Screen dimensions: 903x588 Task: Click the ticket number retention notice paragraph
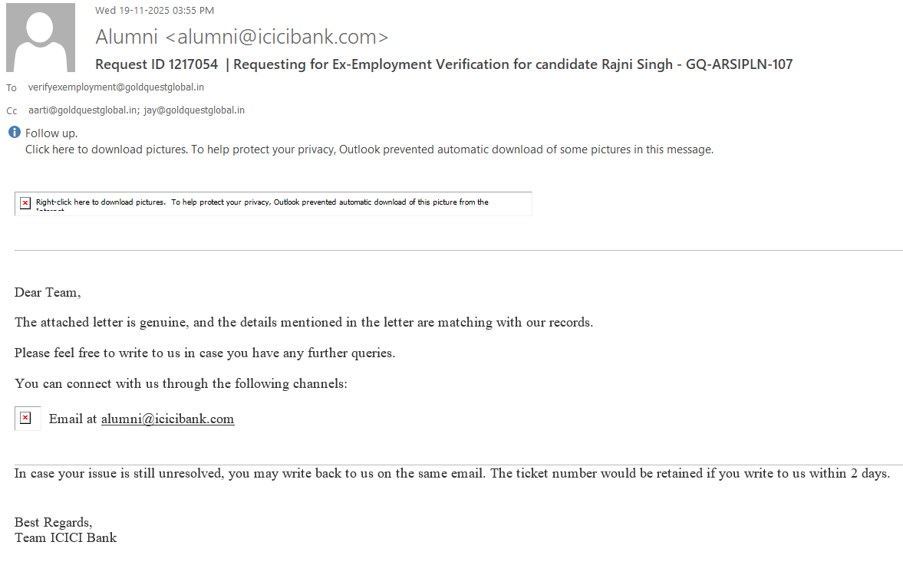pyautogui.click(x=452, y=473)
